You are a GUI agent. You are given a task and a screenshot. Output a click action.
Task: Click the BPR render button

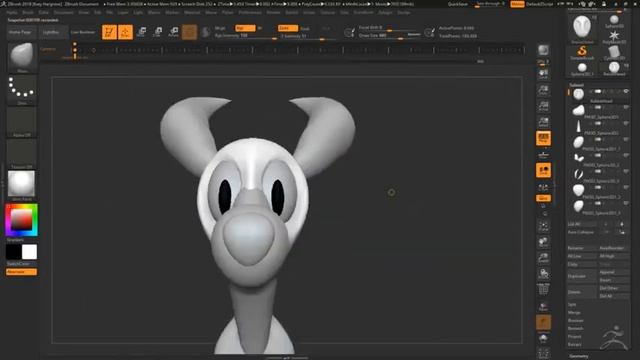point(543,51)
